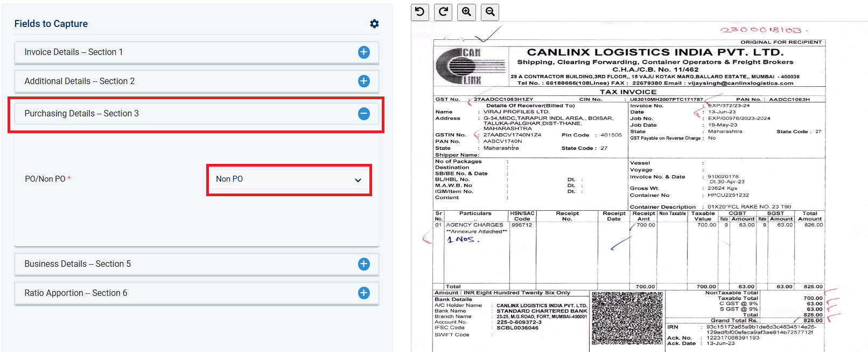This screenshot has height=352, width=868.
Task: Select the Additional Details -- Section 2 header
Action: [x=197, y=81]
